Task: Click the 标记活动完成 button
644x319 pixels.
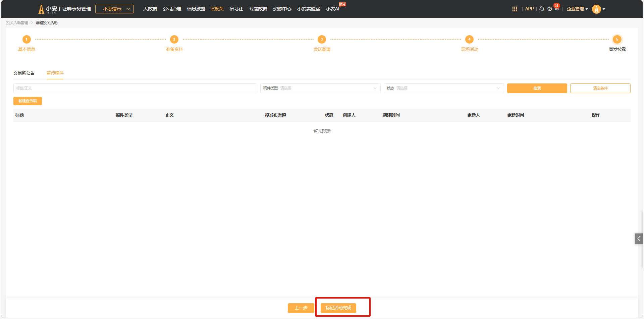Action: click(x=338, y=308)
